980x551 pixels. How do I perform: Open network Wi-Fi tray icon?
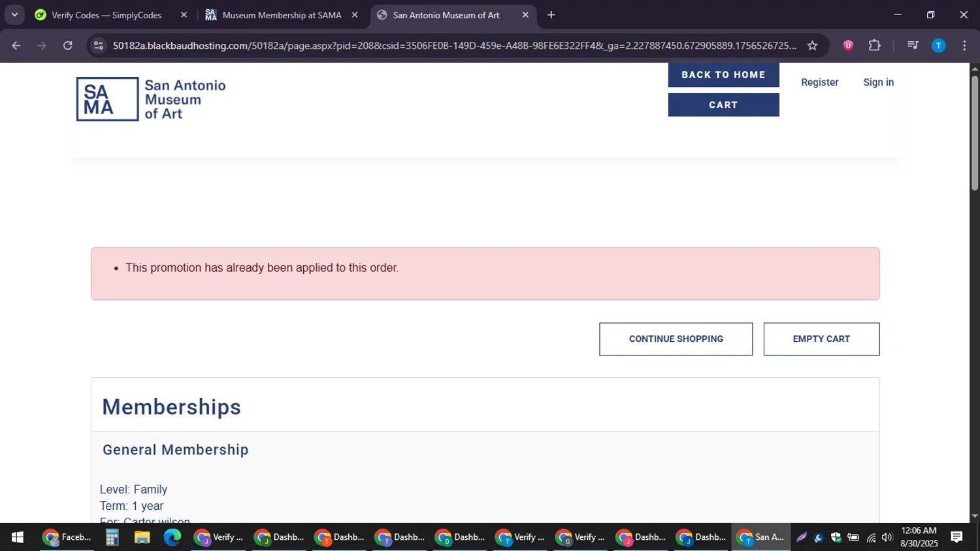pyautogui.click(x=871, y=538)
